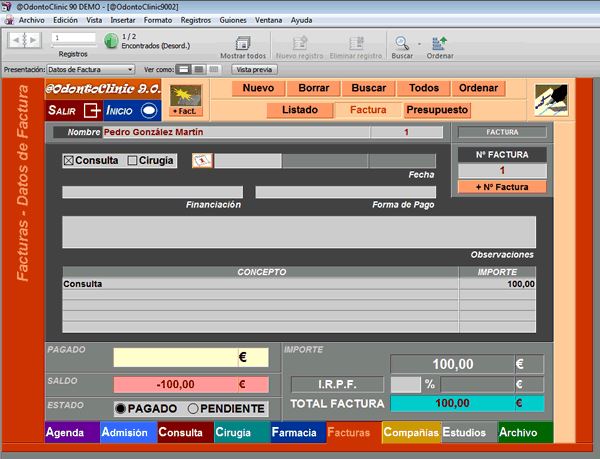Click the orange Buscar button
This screenshot has width=600, height=459.
368,88
